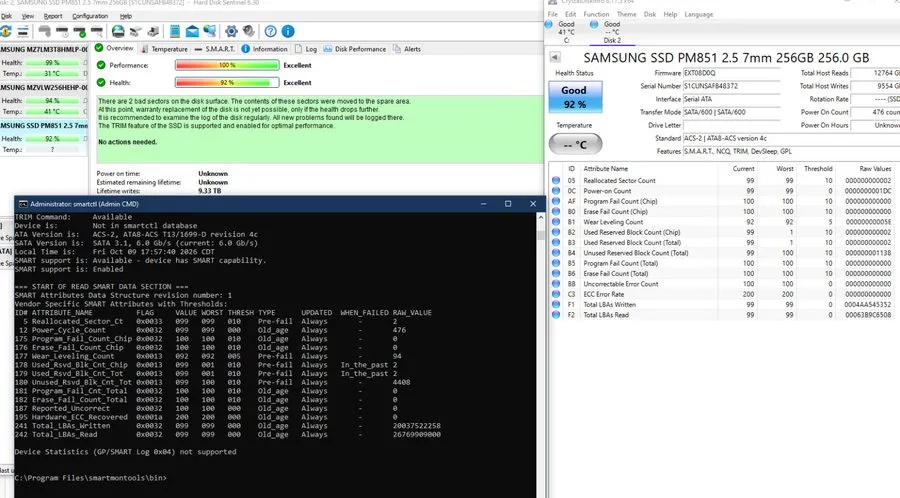Click the CMD window vertical scrollbar up arrow
Image resolution: width=900 pixels, height=498 pixels.
[540, 218]
